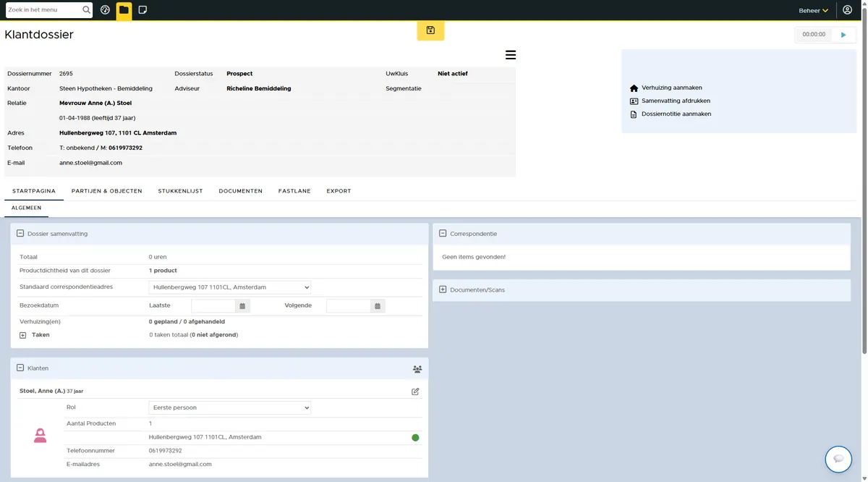Click the 00:00:00 timer display

[x=814, y=35]
